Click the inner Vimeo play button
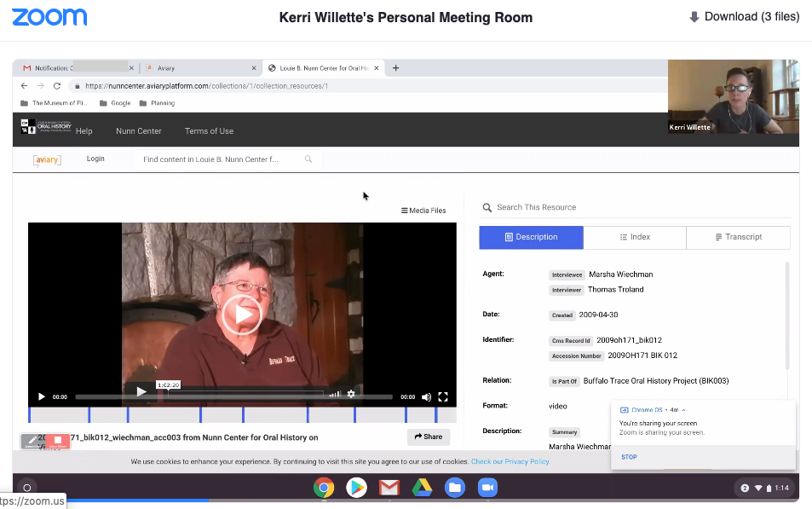The image size is (812, 509). [141, 392]
